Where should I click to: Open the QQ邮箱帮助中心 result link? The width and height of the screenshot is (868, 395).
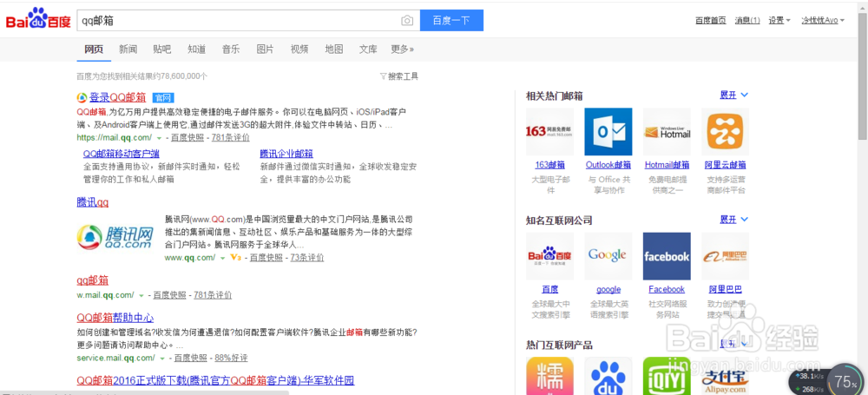pyautogui.click(x=115, y=318)
